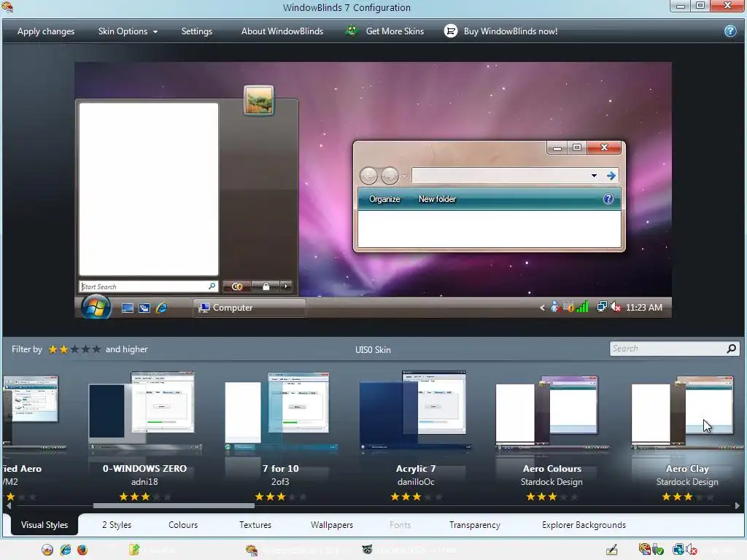This screenshot has width=747, height=560.
Task: Switch to the Textures tab
Action: pyautogui.click(x=255, y=525)
